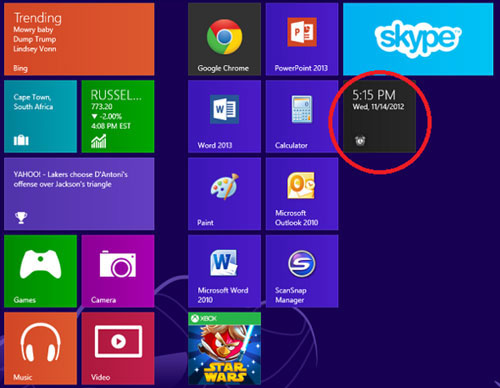This screenshot has width=500, height=388.
Task: Open ScanSnap Manager tile
Action: point(302,271)
